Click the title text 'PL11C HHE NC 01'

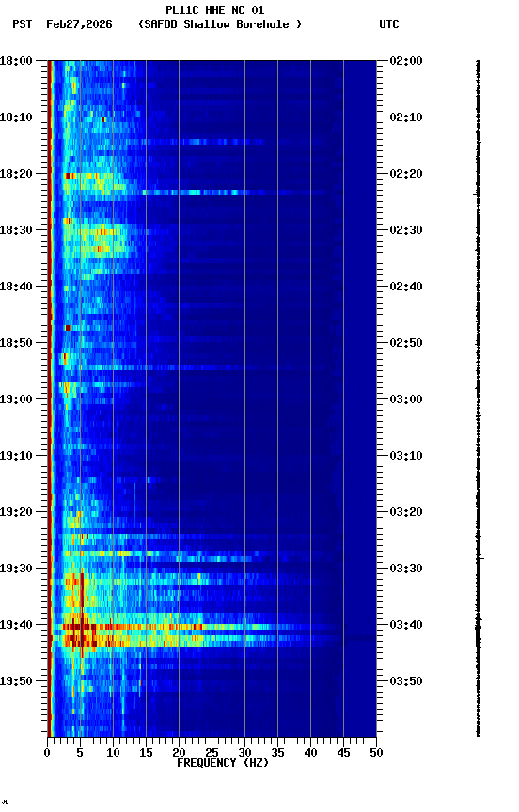coord(215,10)
